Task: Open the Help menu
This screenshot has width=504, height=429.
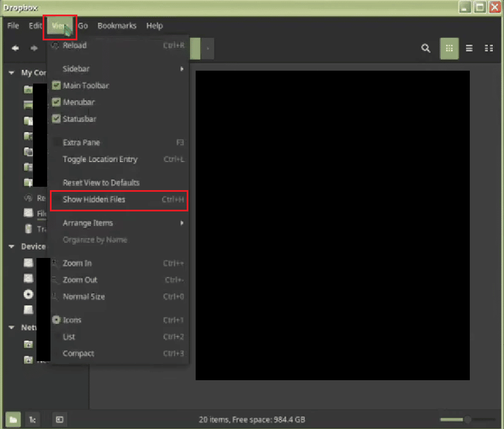Action: [x=155, y=26]
